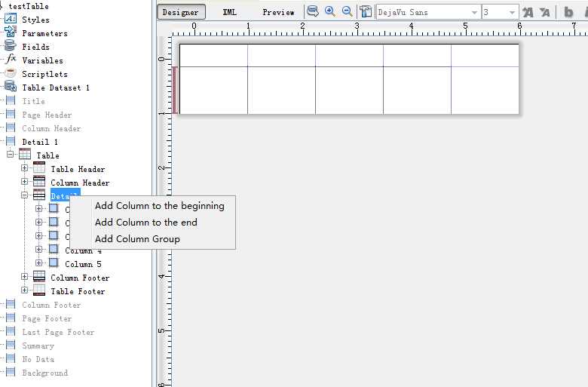Choose Add Column to the end

click(x=146, y=223)
